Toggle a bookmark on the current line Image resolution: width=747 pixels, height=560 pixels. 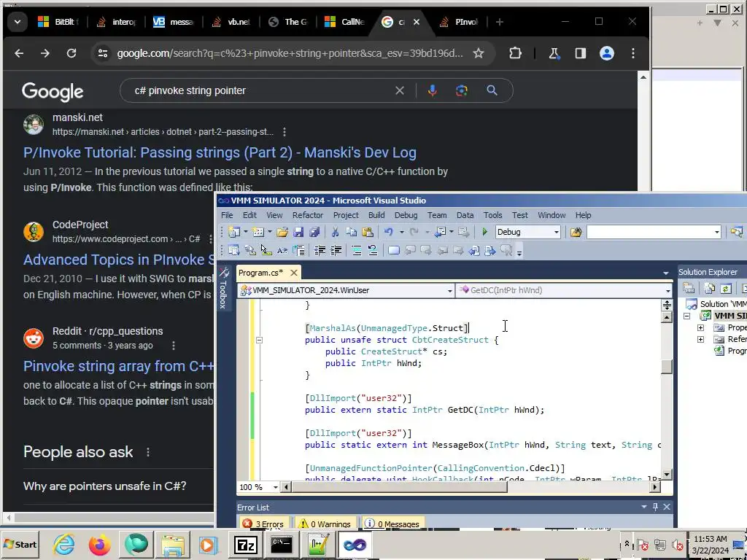tap(393, 251)
